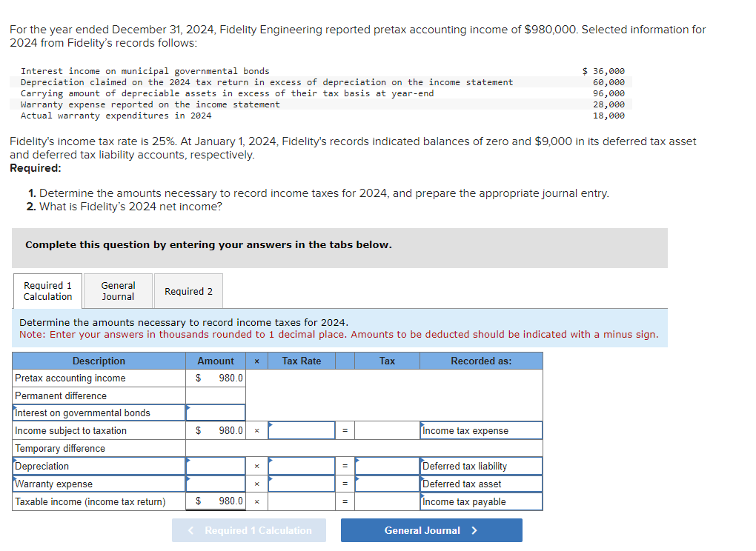
Task: Click the Pretax accounting income amount cell
Action: click(x=215, y=378)
